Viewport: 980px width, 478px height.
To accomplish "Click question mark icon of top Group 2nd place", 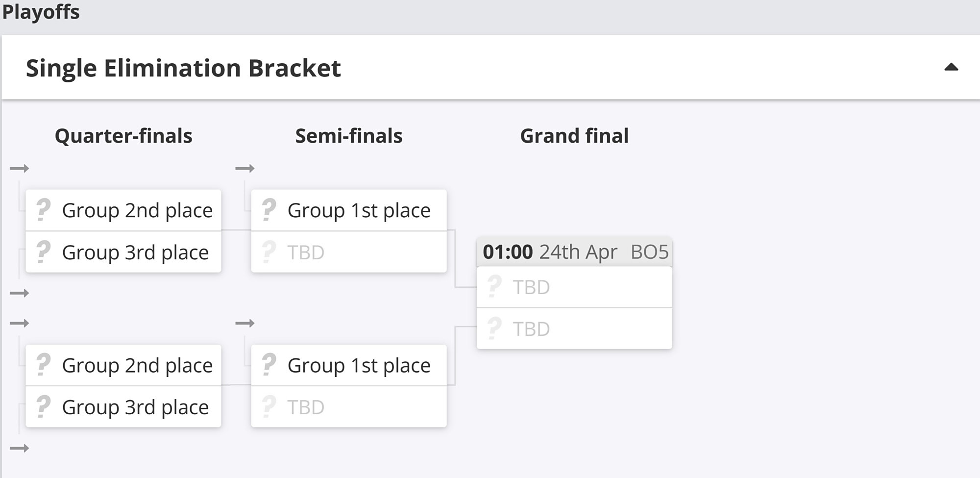I will 43,210.
